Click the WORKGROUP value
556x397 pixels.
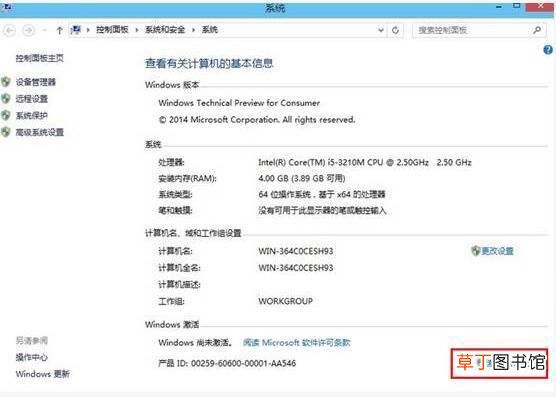click(x=285, y=301)
